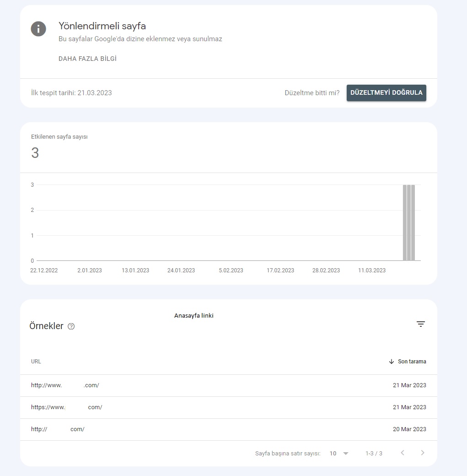This screenshot has width=467, height=476.
Task: Open the https://www. URL row
Action: tap(229, 407)
